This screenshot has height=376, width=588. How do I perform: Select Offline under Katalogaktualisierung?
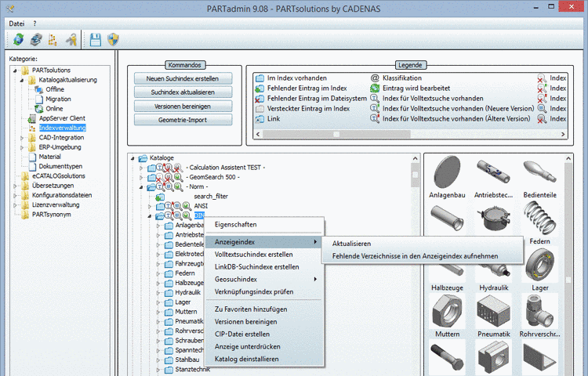[55, 89]
